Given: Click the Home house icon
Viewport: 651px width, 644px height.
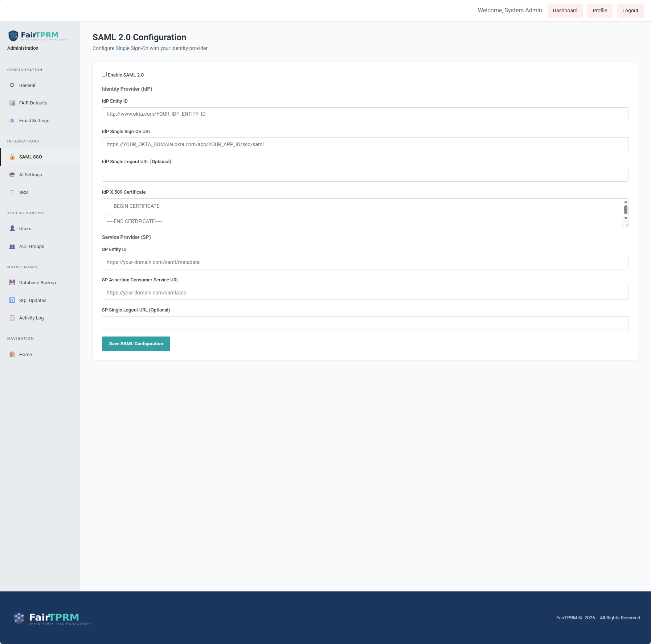Looking at the screenshot, I should (x=12, y=354).
